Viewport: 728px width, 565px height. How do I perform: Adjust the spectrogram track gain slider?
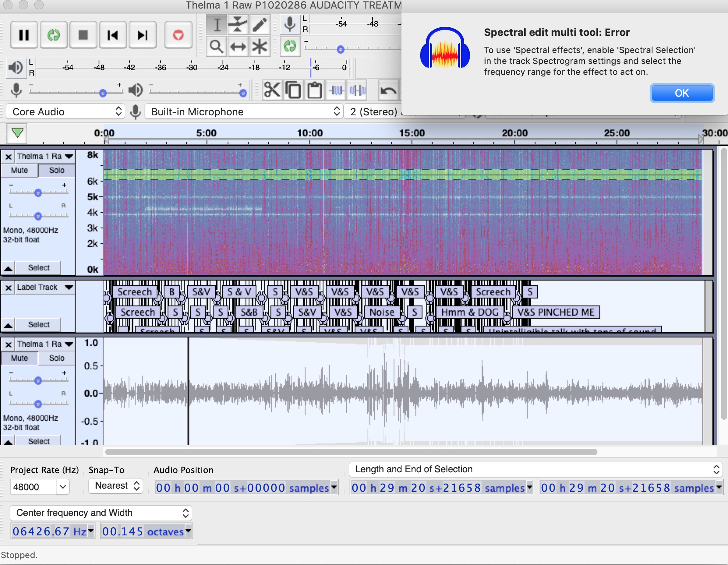click(38, 192)
